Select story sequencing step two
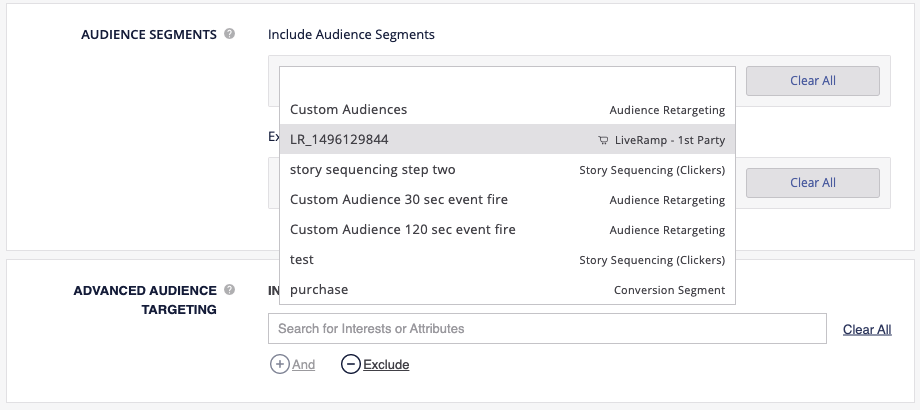This screenshot has height=410, width=920. point(372,169)
